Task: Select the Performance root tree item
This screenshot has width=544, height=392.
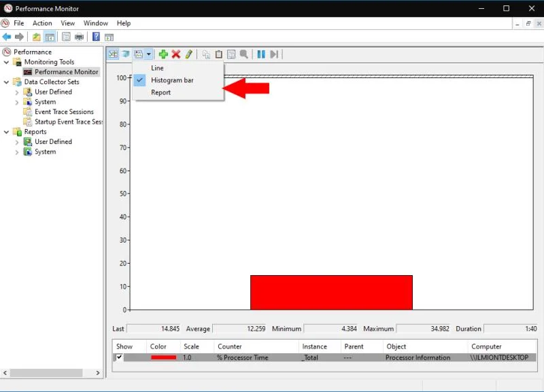Action: pyautogui.click(x=33, y=52)
